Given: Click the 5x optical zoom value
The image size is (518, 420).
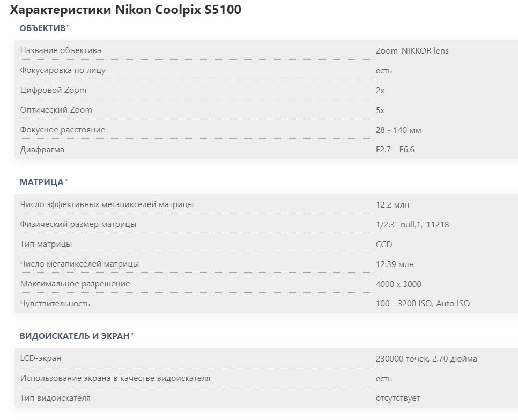Looking at the screenshot, I should [380, 110].
